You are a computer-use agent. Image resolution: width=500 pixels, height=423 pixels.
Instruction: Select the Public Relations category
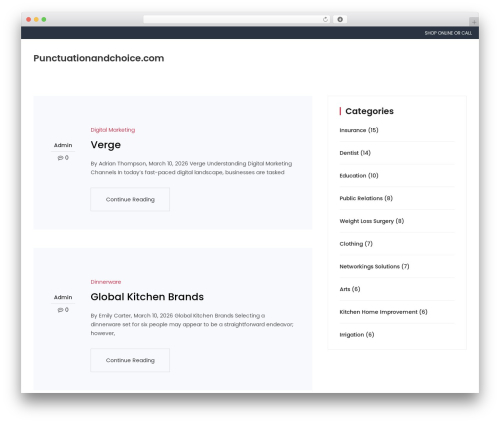point(366,198)
